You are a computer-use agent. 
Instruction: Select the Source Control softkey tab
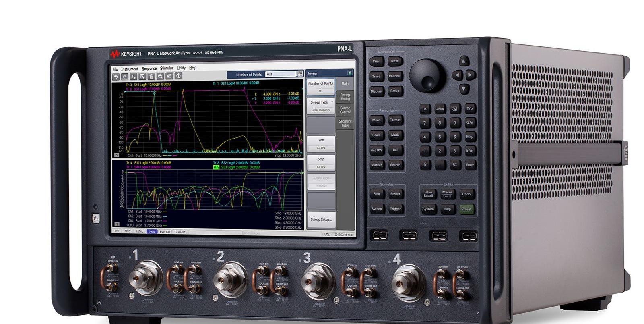tap(345, 110)
